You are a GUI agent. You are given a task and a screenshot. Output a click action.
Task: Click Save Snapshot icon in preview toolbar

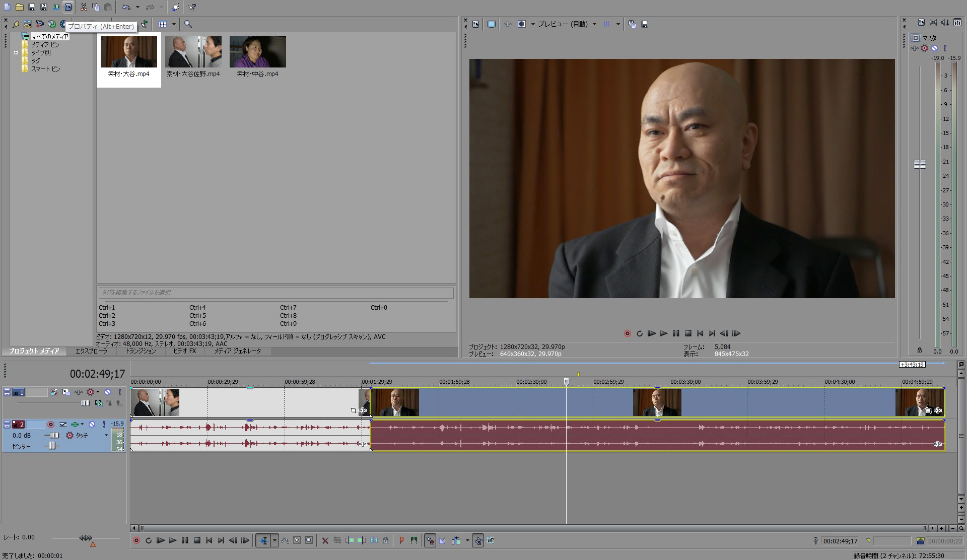645,24
